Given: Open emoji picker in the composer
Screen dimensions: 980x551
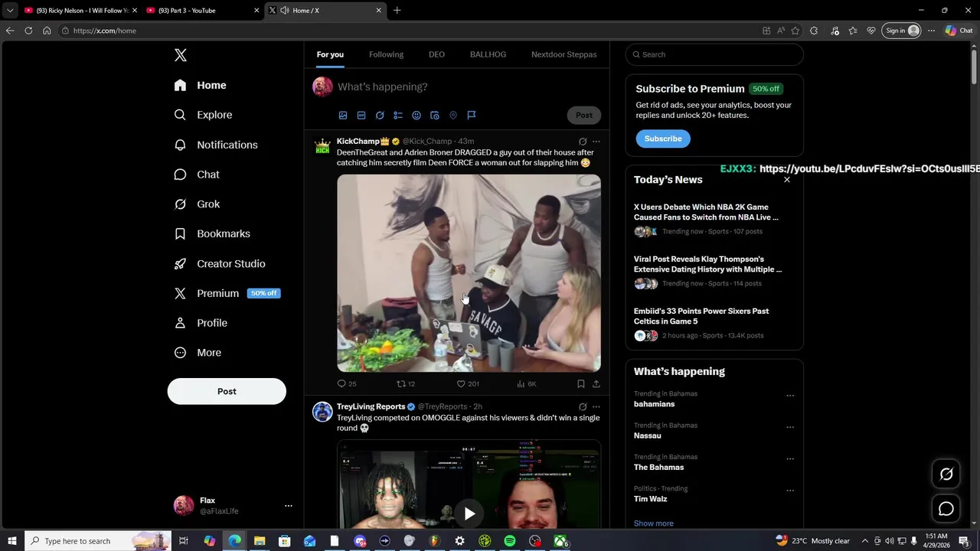Looking at the screenshot, I should click(x=416, y=116).
